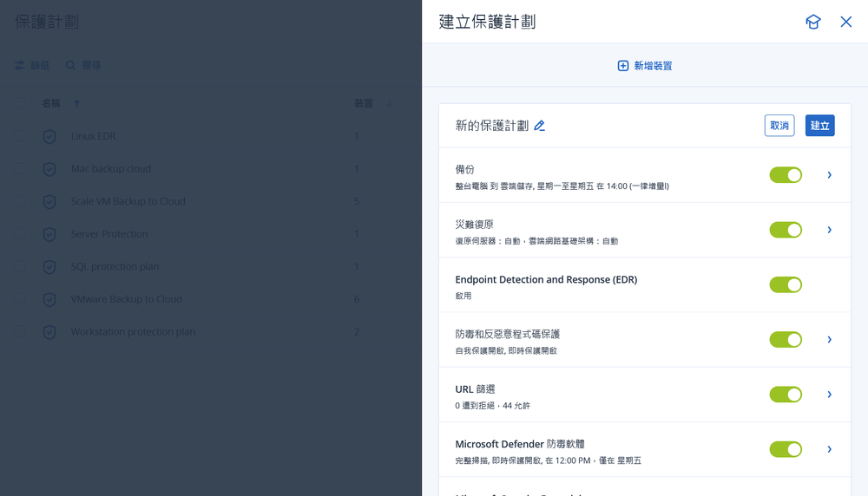
Task: Click the graduation cap help icon
Action: tap(812, 22)
